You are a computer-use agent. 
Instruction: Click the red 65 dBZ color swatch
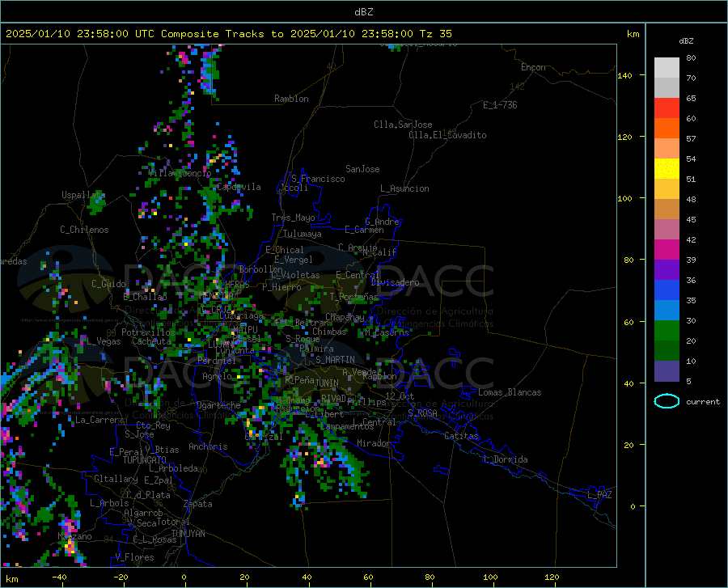tap(667, 108)
